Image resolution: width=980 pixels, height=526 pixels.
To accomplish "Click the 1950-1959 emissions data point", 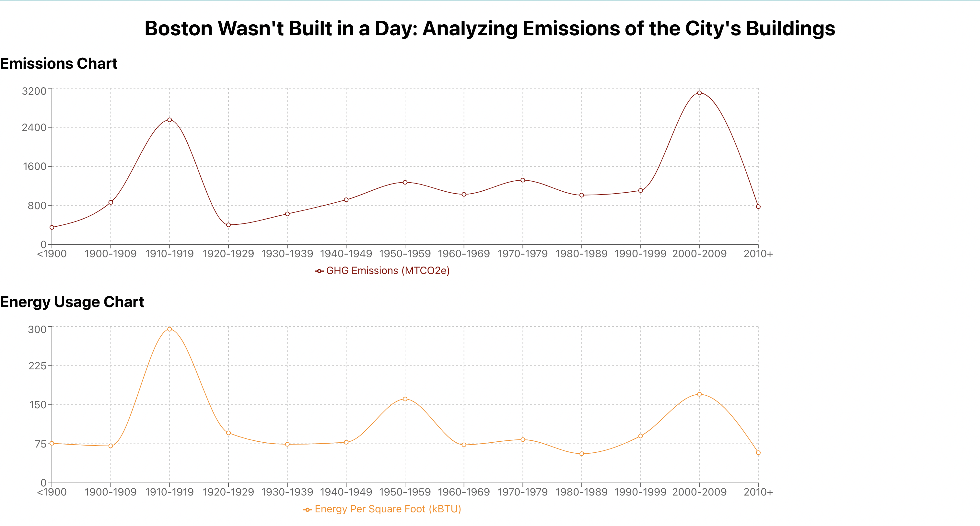I will tap(405, 182).
